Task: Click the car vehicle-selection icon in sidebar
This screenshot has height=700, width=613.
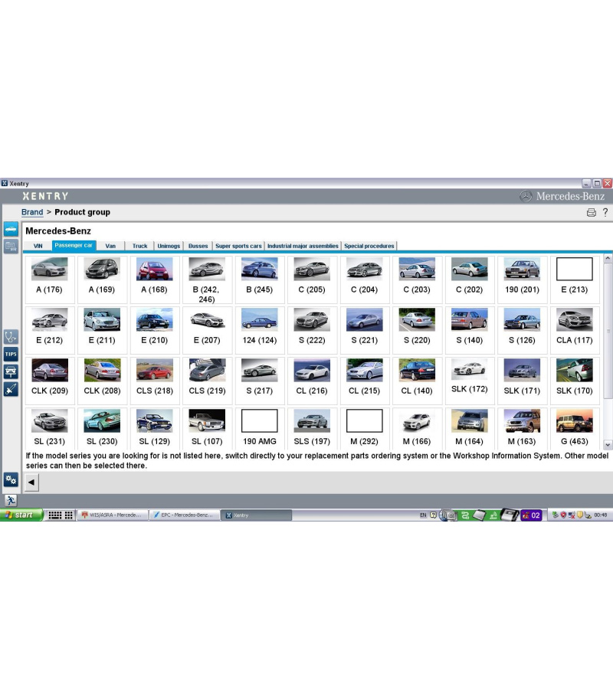Action: pos(11,229)
